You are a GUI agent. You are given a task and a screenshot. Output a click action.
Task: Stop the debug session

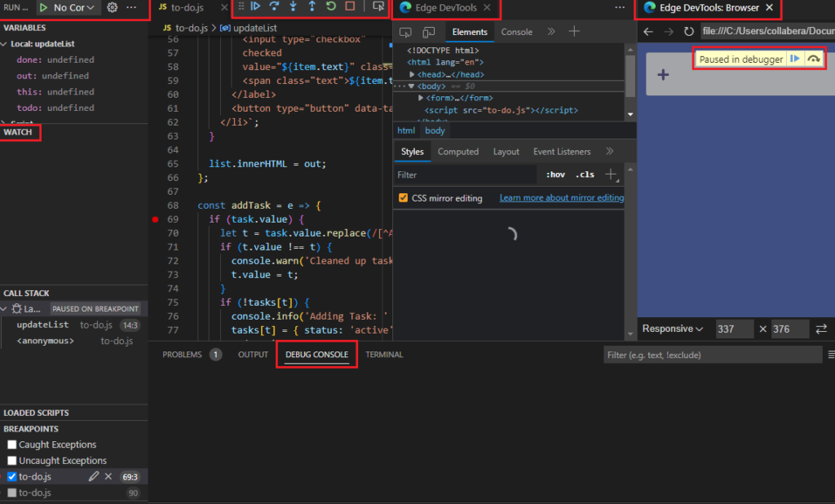[x=350, y=6]
